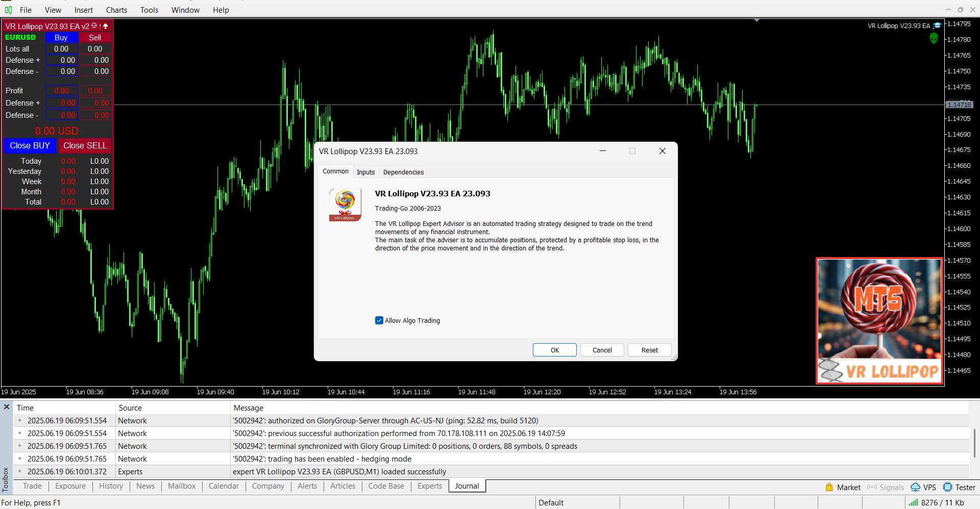980x509 pixels.
Task: Switch to the Inputs tab in dialog
Action: click(x=365, y=172)
